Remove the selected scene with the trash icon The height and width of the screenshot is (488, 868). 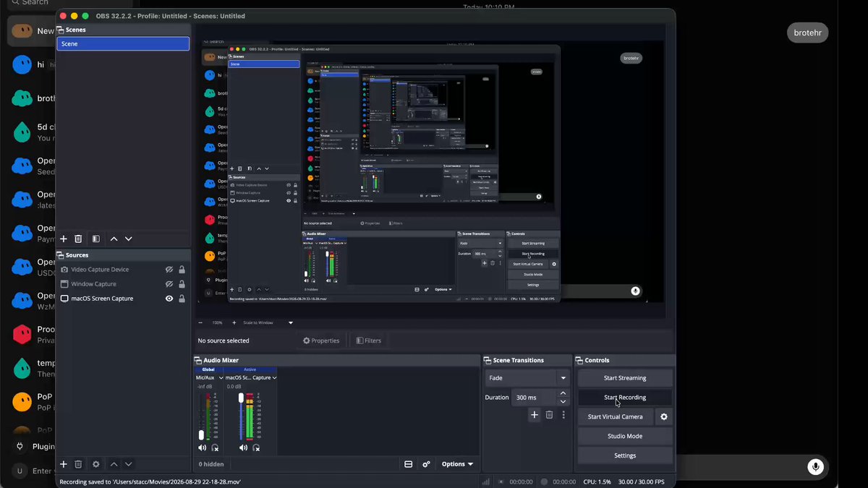point(78,239)
